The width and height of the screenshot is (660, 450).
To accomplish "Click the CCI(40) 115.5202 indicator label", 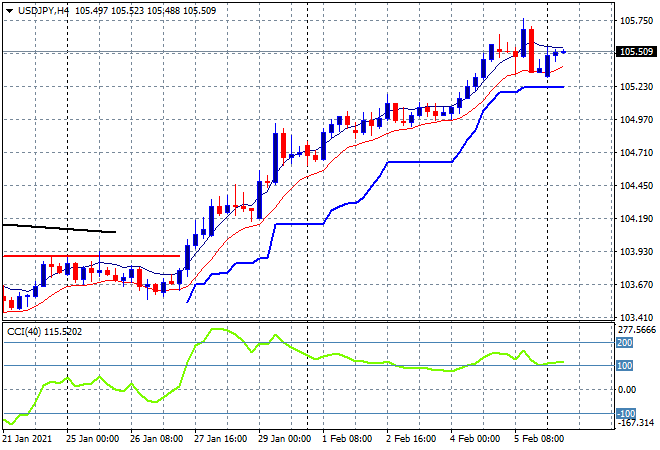I will 45,332.
